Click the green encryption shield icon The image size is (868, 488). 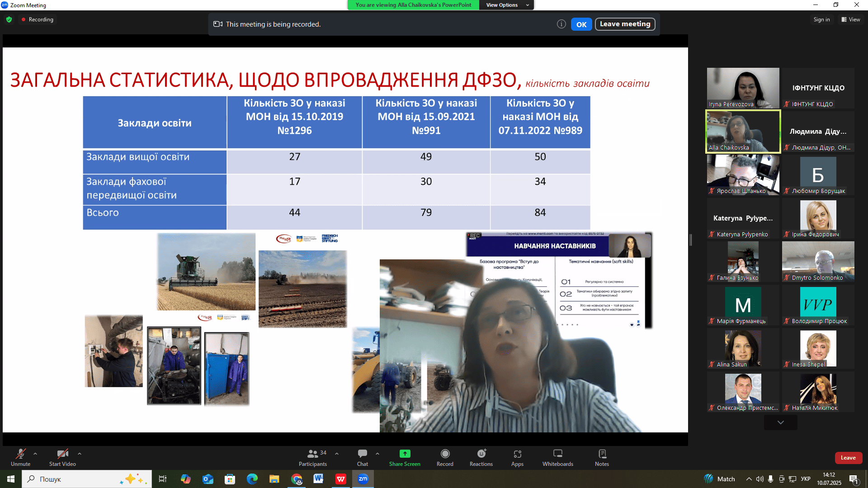[x=9, y=19]
